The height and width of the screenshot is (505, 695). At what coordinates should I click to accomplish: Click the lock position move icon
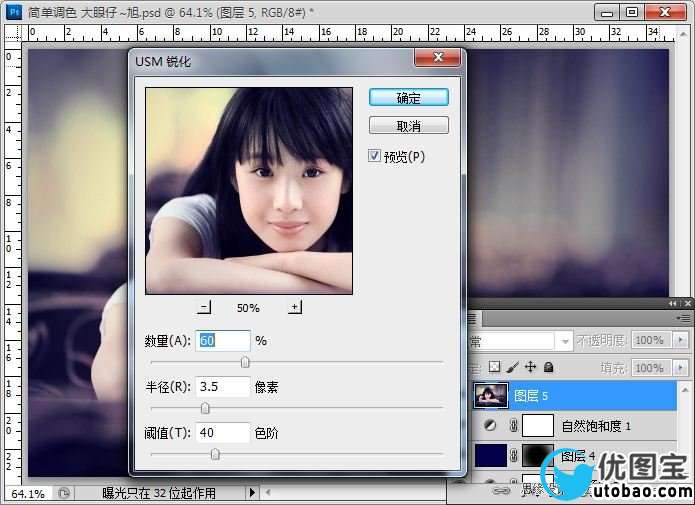tap(530, 367)
